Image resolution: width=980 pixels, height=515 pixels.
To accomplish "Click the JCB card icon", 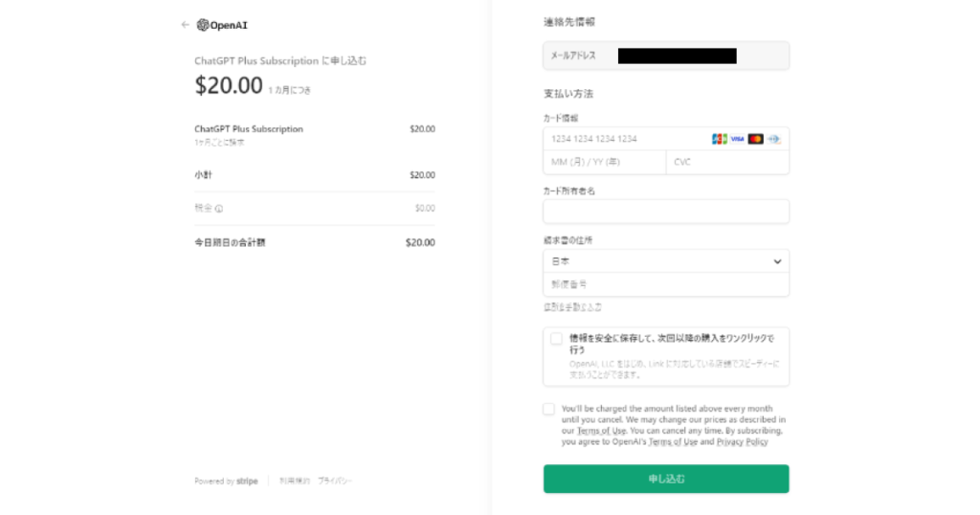I will click(x=720, y=139).
